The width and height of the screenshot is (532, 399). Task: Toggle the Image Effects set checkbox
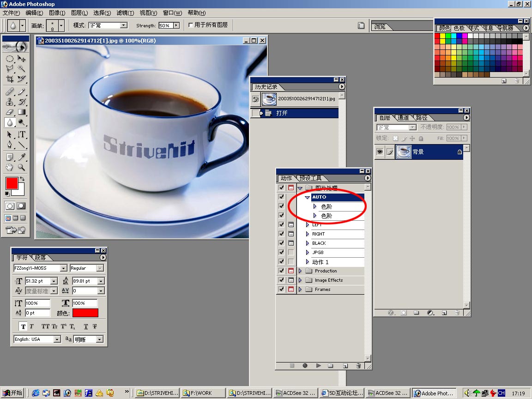click(x=281, y=280)
